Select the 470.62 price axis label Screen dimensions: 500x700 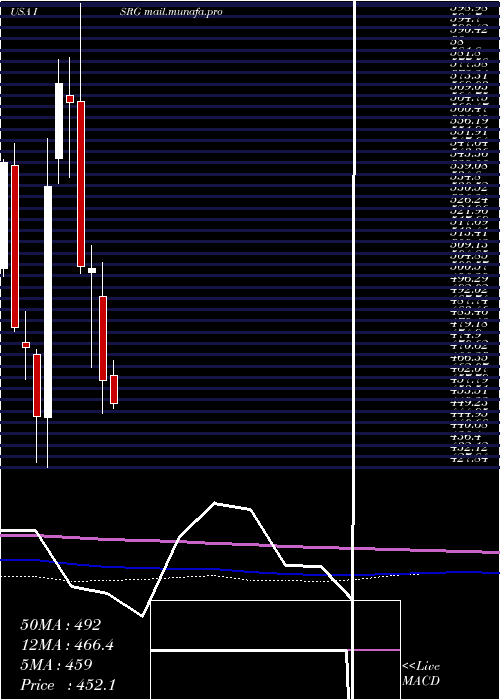tap(468, 347)
